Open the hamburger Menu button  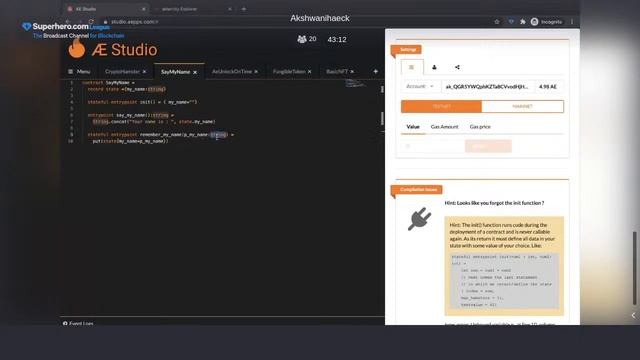(x=79, y=71)
